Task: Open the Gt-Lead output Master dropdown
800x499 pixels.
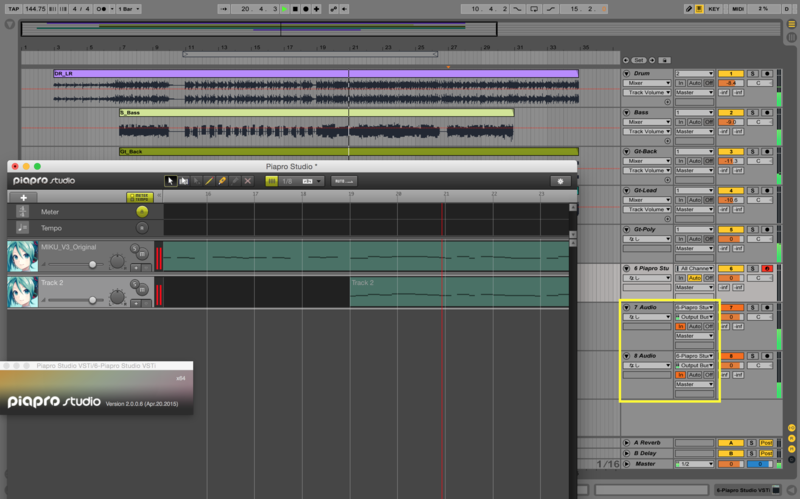Action: click(x=694, y=210)
